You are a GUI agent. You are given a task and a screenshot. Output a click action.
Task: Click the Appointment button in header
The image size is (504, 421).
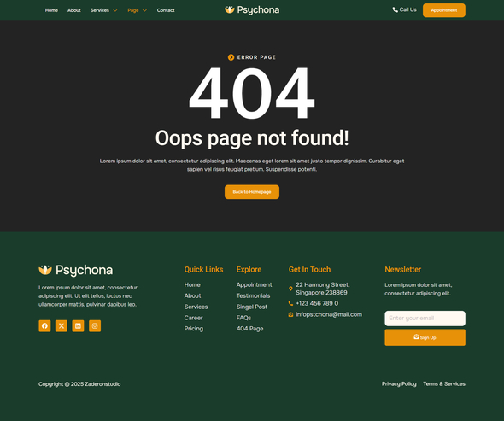[444, 10]
